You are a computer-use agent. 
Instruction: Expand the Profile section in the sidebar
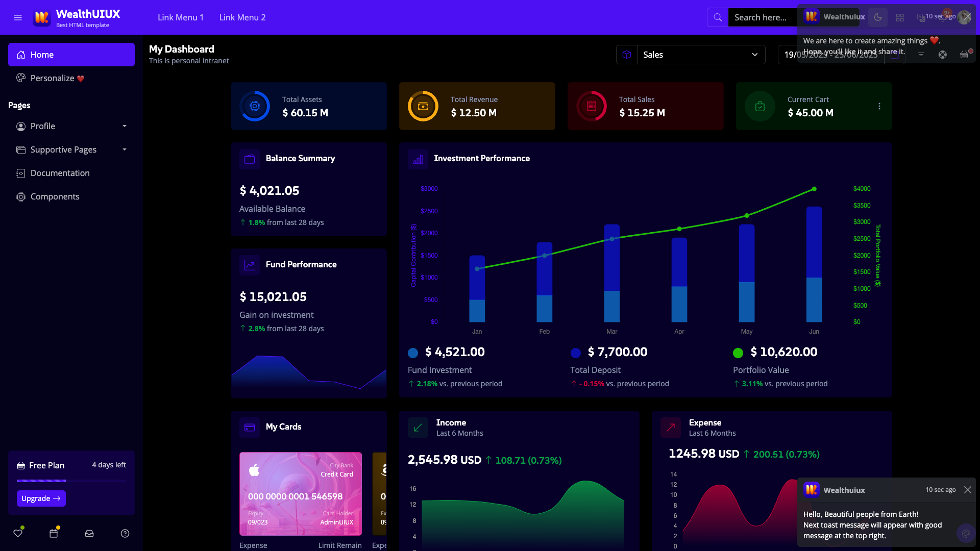(x=71, y=126)
